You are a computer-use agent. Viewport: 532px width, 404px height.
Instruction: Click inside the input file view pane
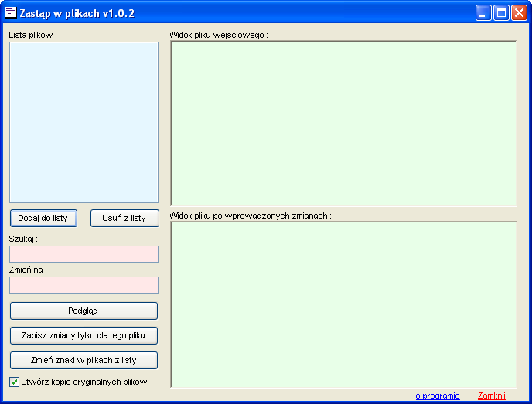(x=343, y=123)
